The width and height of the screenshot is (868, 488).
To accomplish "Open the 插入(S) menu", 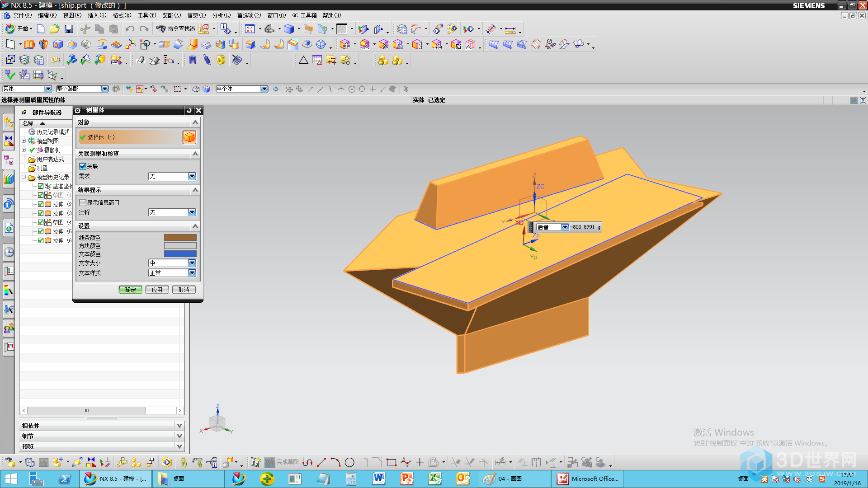I will tap(97, 15).
